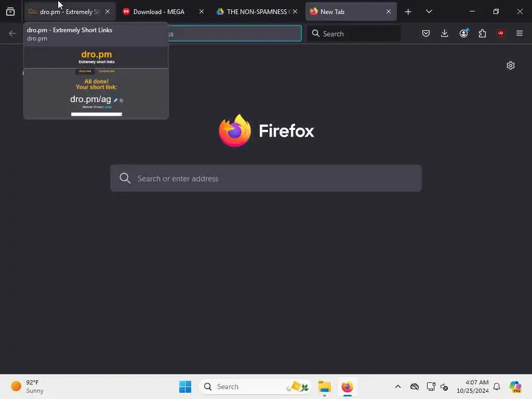Close the New Tab tab
Image resolution: width=532 pixels, height=399 pixels.
tap(389, 11)
